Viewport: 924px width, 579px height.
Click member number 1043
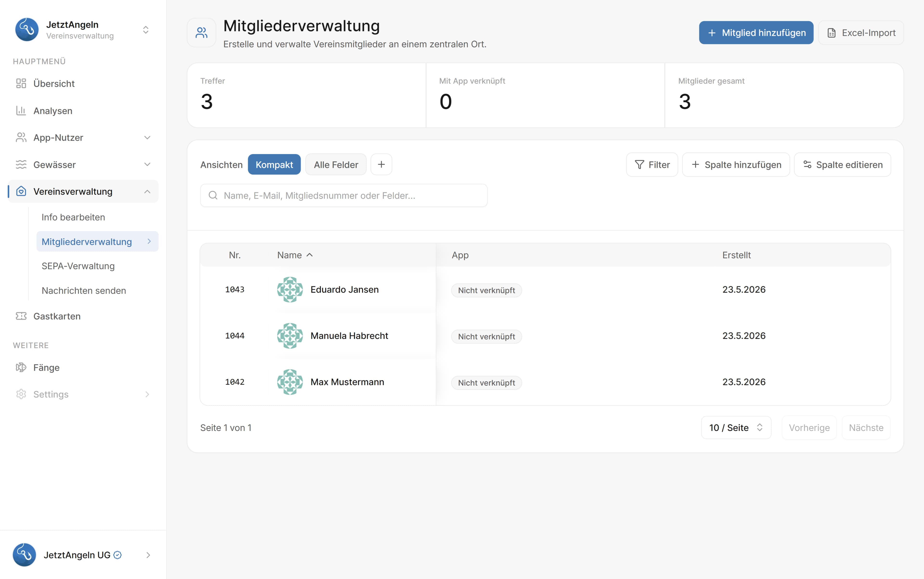[x=235, y=289]
